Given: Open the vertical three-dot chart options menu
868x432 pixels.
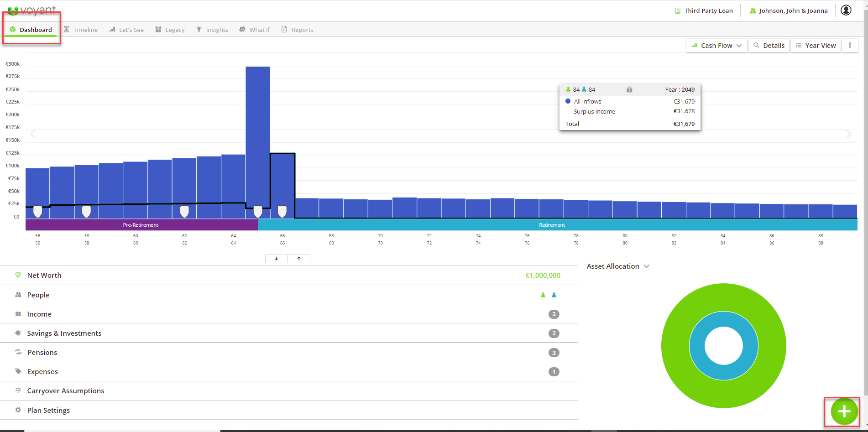Looking at the screenshot, I should tap(850, 45).
